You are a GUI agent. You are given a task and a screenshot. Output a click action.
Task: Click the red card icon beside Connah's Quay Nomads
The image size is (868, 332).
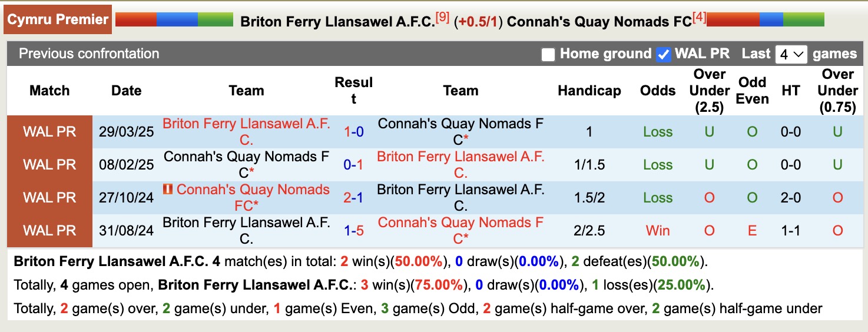[168, 190]
